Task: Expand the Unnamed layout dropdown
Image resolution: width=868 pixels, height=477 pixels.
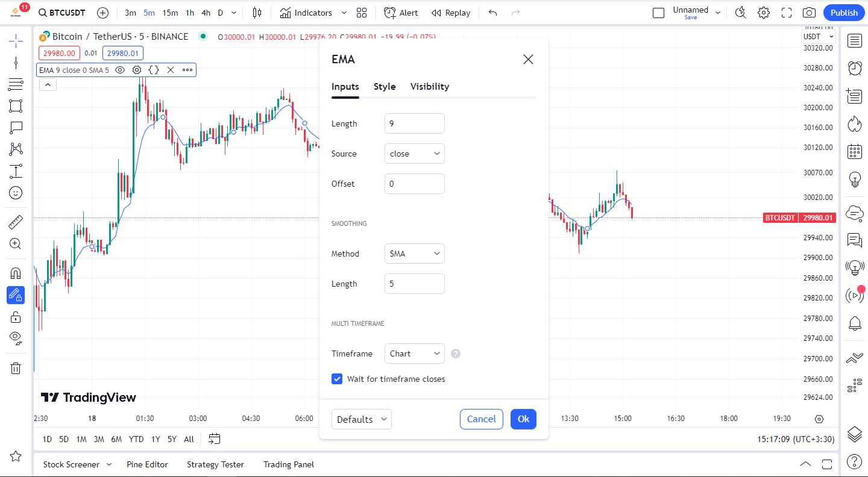Action: click(718, 13)
